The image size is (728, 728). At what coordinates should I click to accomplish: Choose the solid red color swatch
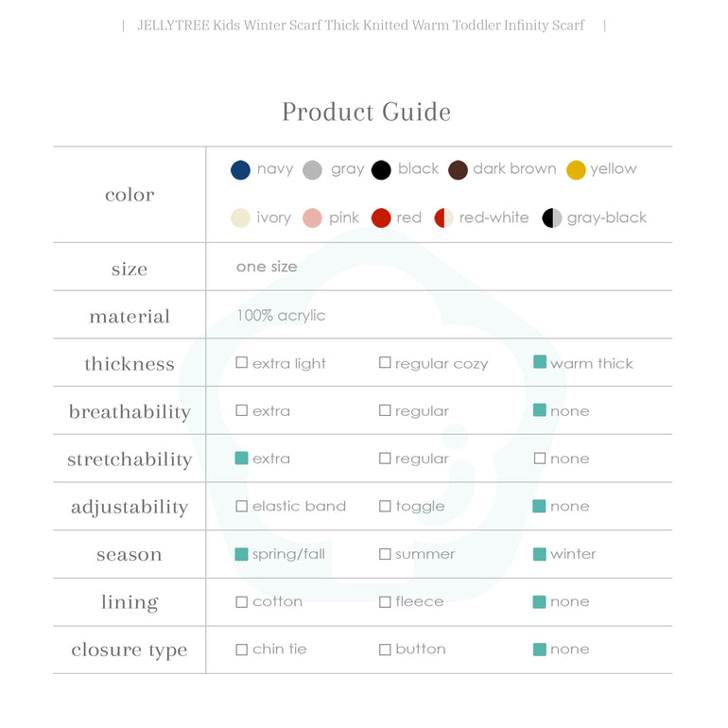click(x=381, y=218)
